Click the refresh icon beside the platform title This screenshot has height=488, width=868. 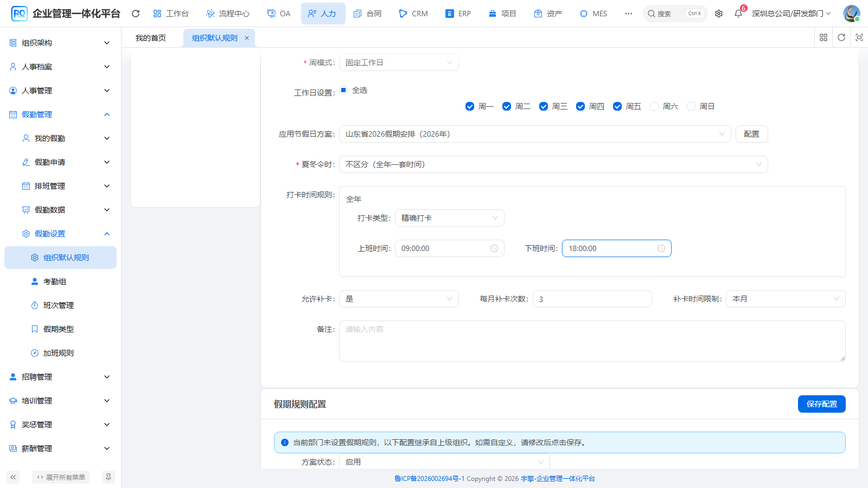pyautogui.click(x=136, y=14)
